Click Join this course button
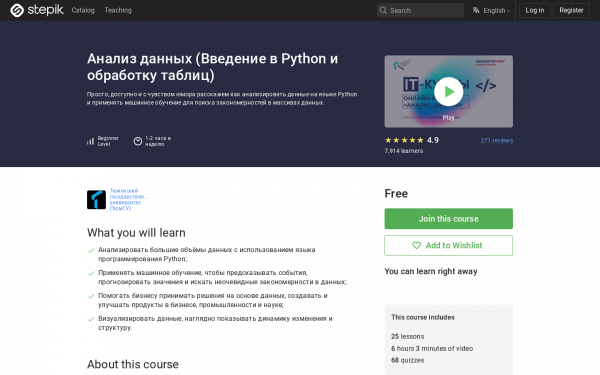Image resolution: width=600 pixels, height=375 pixels. point(448,218)
